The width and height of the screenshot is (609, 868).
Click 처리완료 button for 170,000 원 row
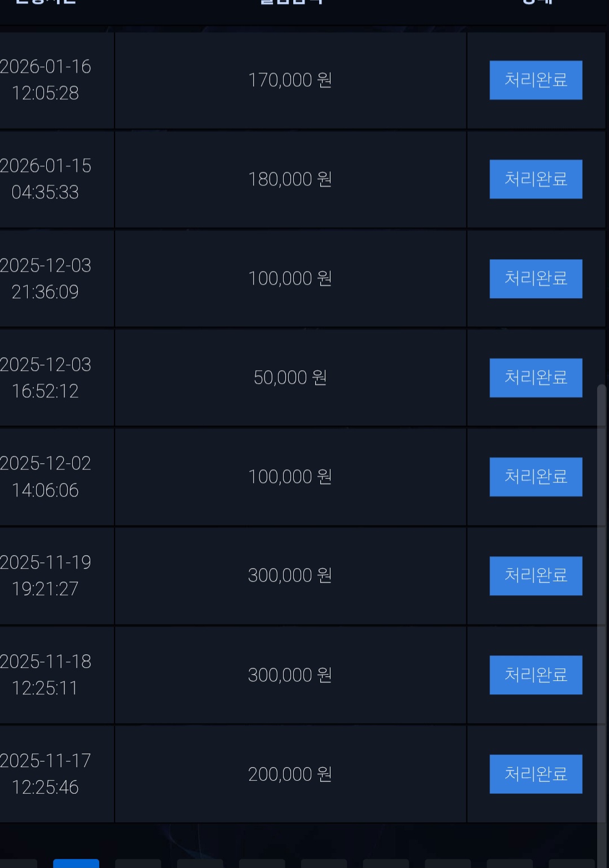[536, 80]
